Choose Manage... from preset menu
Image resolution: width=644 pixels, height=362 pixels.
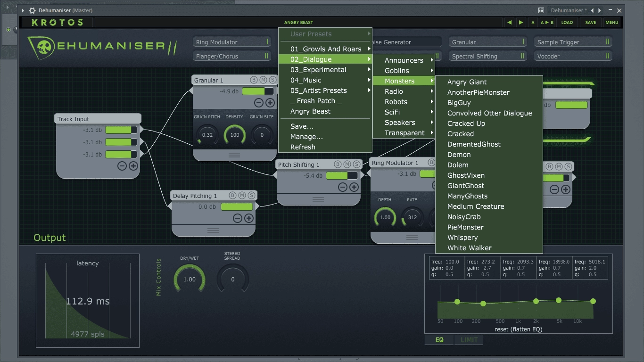pyautogui.click(x=325, y=137)
